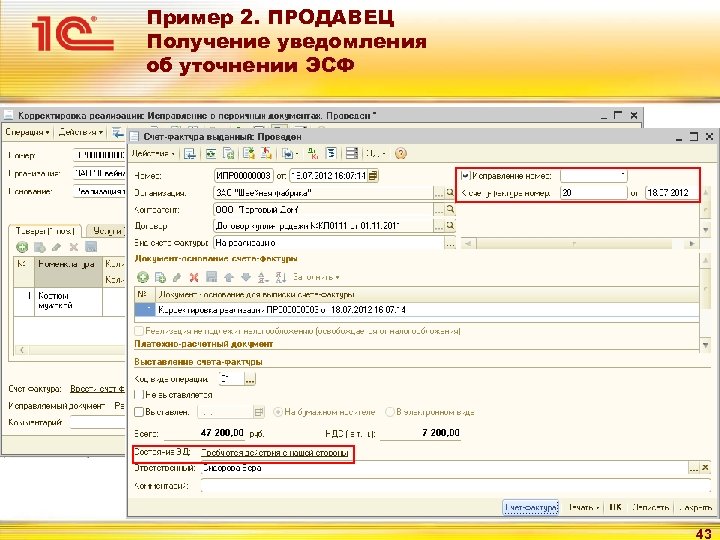Click the ellipsis button beside Вид счета-фактуры field
This screenshot has height=540, width=720.
coord(450,243)
